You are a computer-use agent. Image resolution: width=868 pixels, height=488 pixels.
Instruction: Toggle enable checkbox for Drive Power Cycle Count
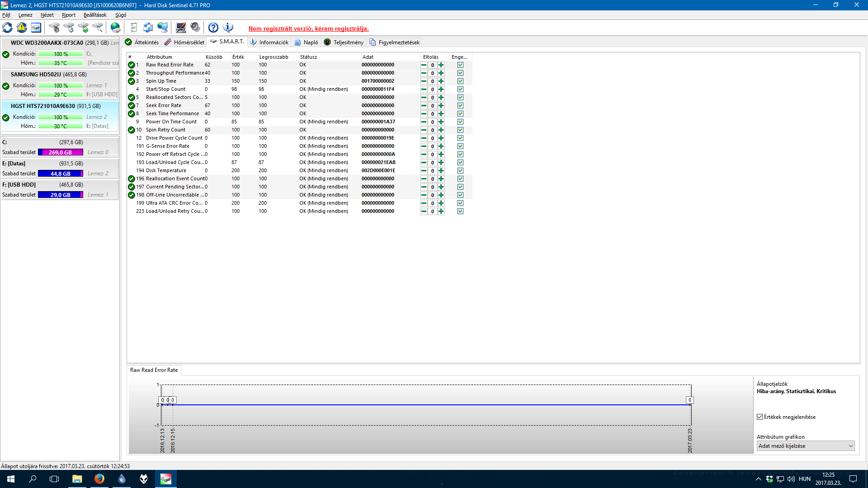click(x=460, y=138)
